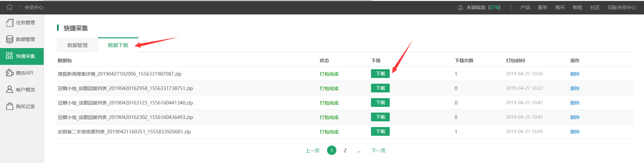Click file name 豆瓣小组_话题回复列表_20190420162958_1556331738751.zip
This screenshot has width=644, height=163.
point(125,88)
